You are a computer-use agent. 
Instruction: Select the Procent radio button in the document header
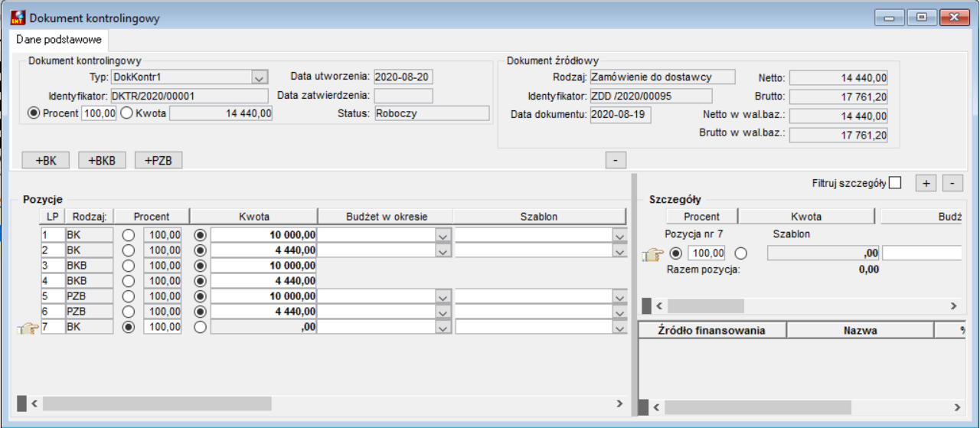[34, 113]
